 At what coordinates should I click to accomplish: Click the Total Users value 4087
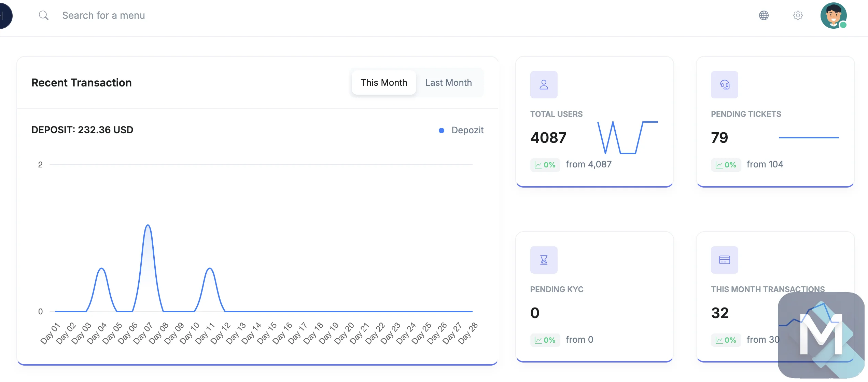pos(548,138)
